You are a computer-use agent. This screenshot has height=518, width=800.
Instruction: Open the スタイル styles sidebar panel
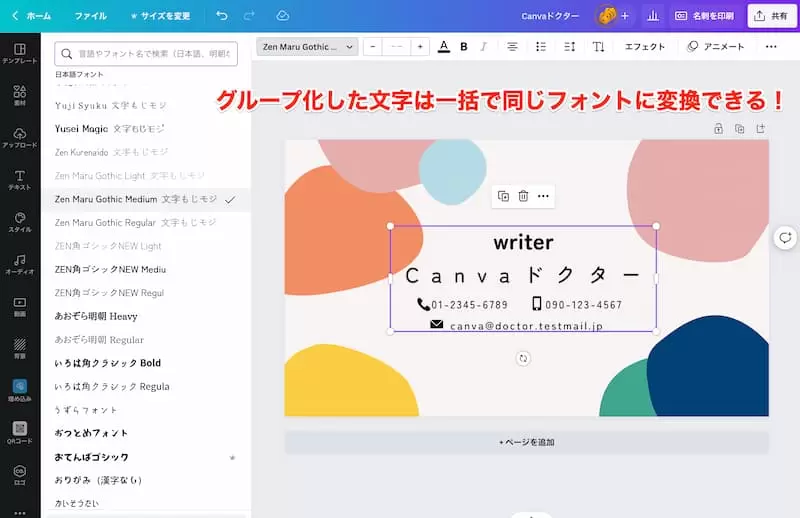pyautogui.click(x=19, y=222)
